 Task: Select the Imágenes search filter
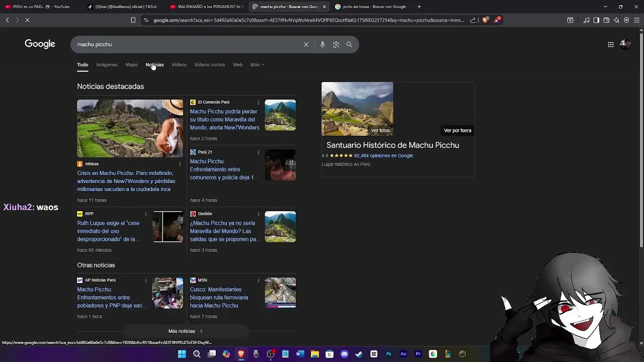[x=107, y=64]
